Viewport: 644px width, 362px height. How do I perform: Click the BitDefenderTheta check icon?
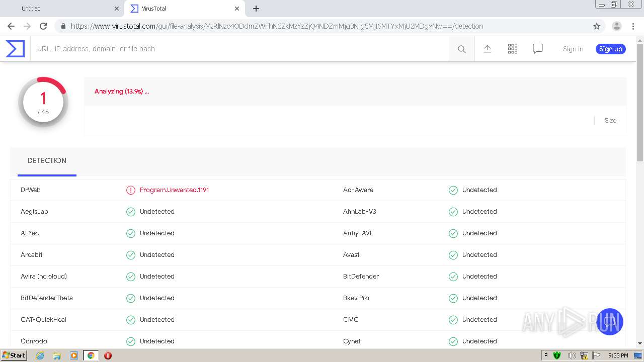coord(131,298)
